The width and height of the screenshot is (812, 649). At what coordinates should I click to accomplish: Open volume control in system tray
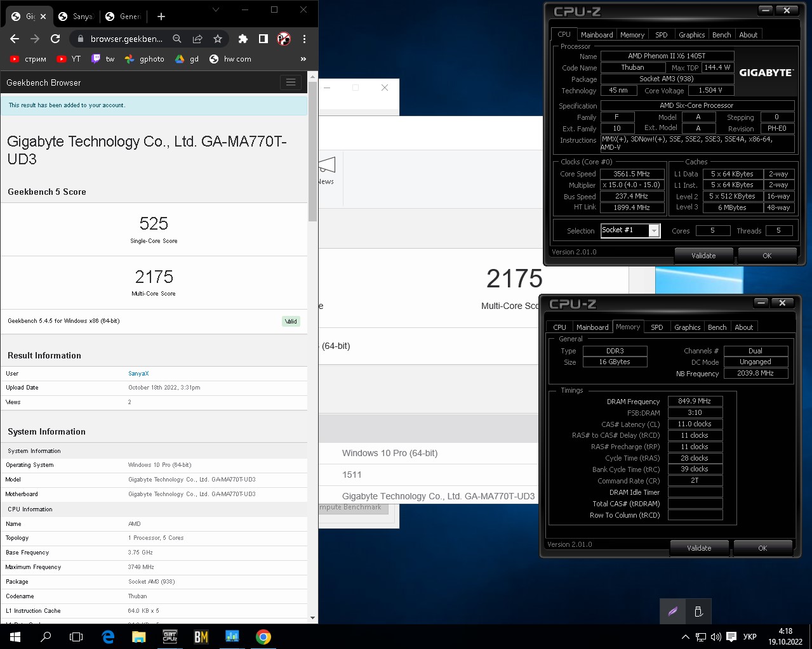click(x=715, y=637)
